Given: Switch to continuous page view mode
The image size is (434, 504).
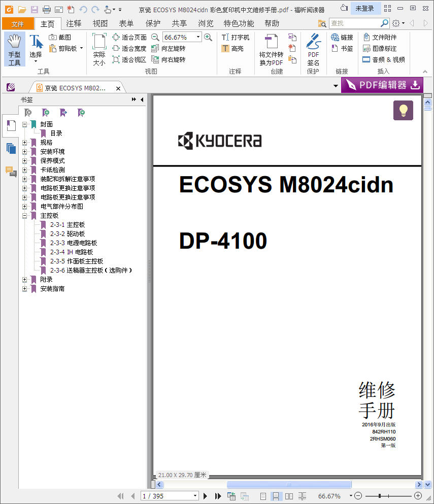Looking at the screenshot, I should tap(276, 496).
